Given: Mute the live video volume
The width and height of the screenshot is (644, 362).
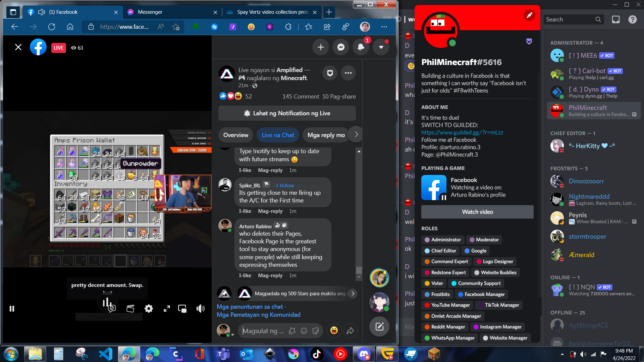Looking at the screenshot, I should (x=200, y=308).
